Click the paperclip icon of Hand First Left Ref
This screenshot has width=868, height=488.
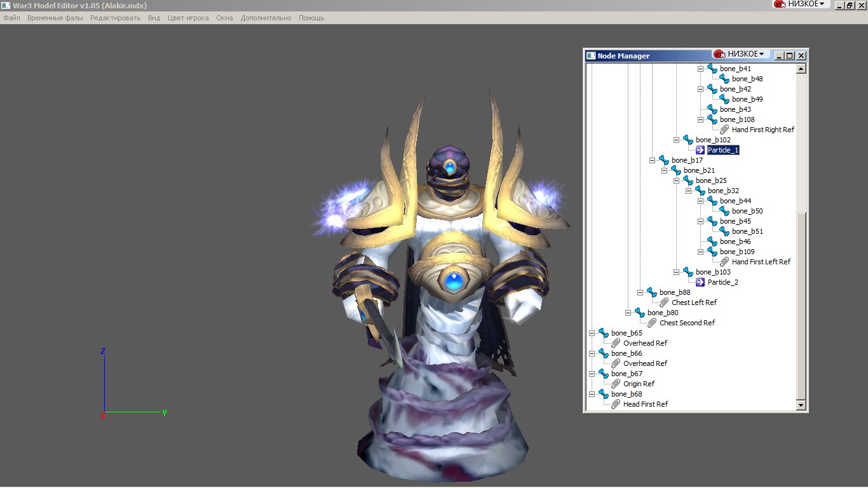(724, 262)
